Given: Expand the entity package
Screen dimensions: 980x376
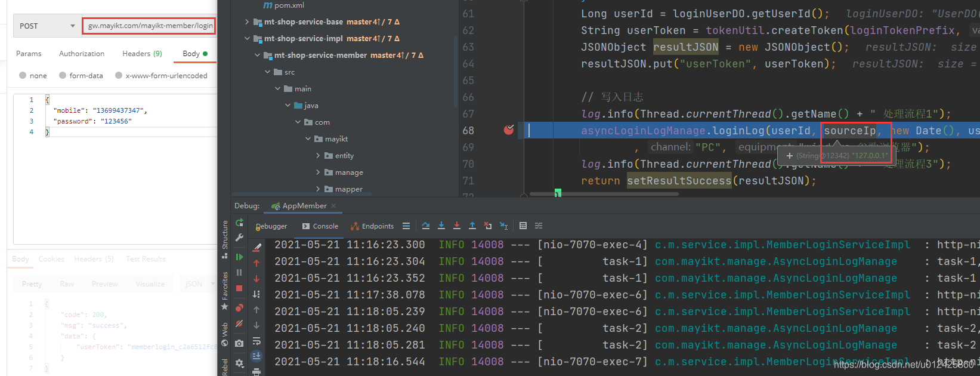Looking at the screenshot, I should [x=319, y=156].
